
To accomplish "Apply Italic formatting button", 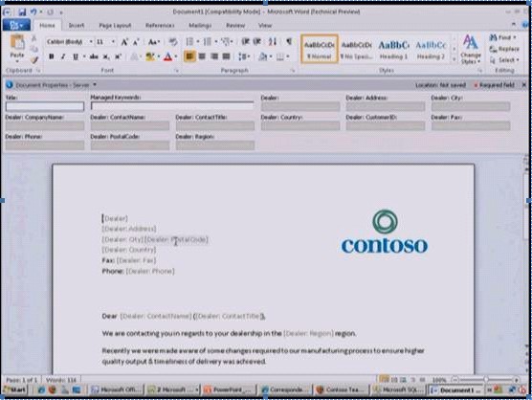I will 63,56.
